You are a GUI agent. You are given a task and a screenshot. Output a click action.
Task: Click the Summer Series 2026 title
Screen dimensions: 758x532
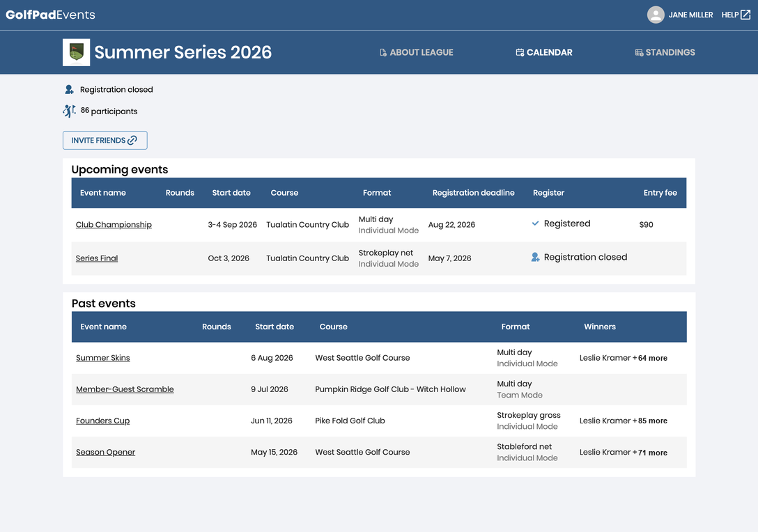(x=183, y=52)
